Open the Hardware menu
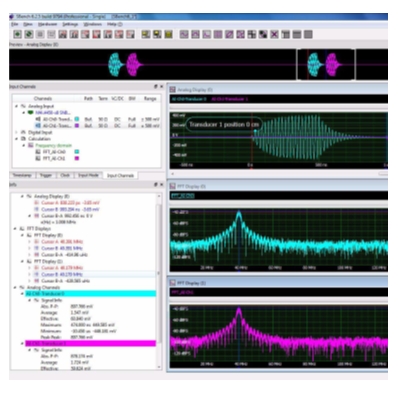This screenshot has width=398, height=397. 47,24
